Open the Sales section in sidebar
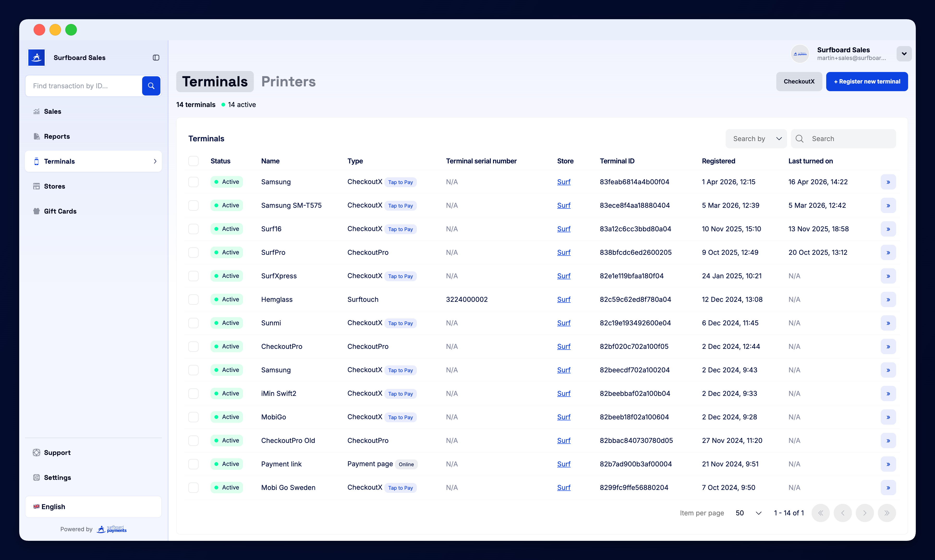The width and height of the screenshot is (935, 560). point(53,111)
